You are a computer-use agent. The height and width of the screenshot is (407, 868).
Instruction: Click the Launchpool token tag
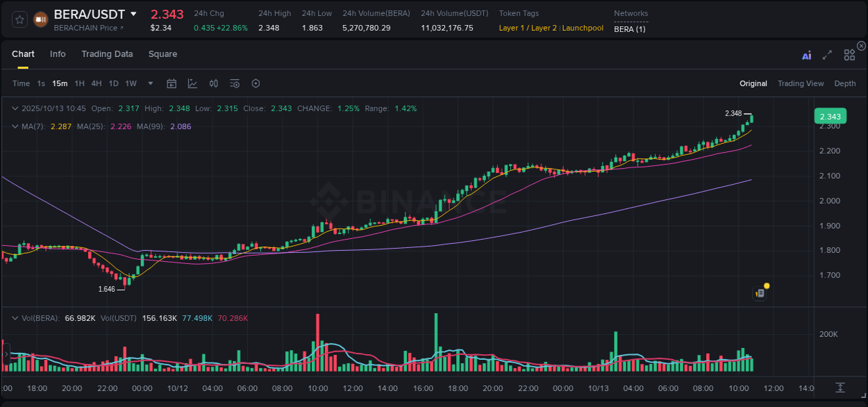(x=583, y=28)
